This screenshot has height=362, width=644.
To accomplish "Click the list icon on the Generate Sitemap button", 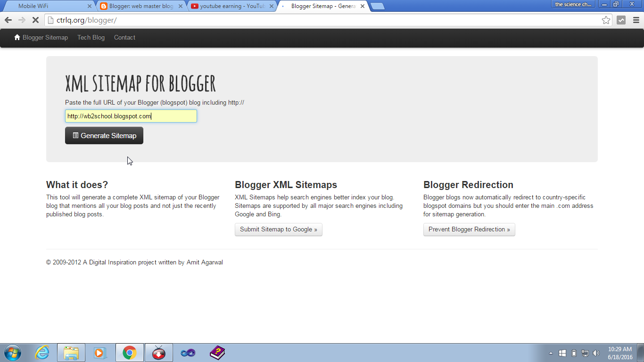I will point(75,135).
